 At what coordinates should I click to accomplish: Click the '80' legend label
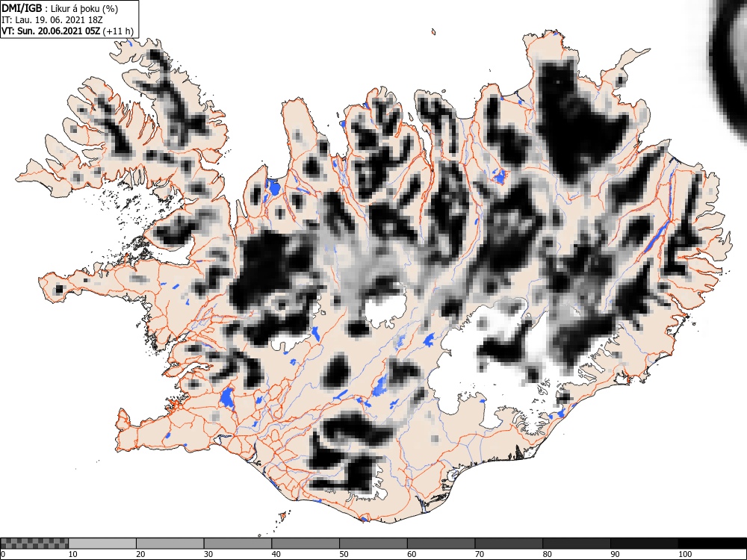point(547,554)
